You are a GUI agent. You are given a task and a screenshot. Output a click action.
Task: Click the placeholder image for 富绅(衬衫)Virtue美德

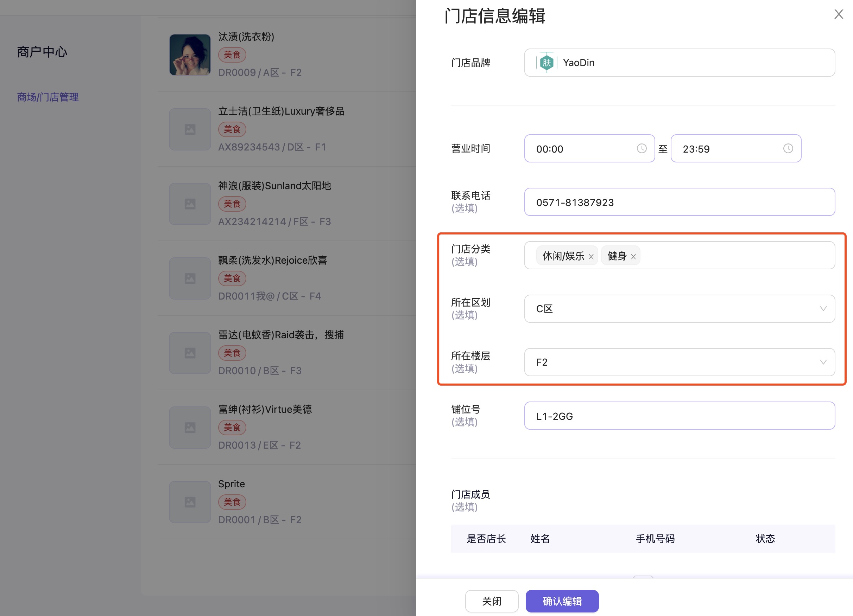coord(190,427)
